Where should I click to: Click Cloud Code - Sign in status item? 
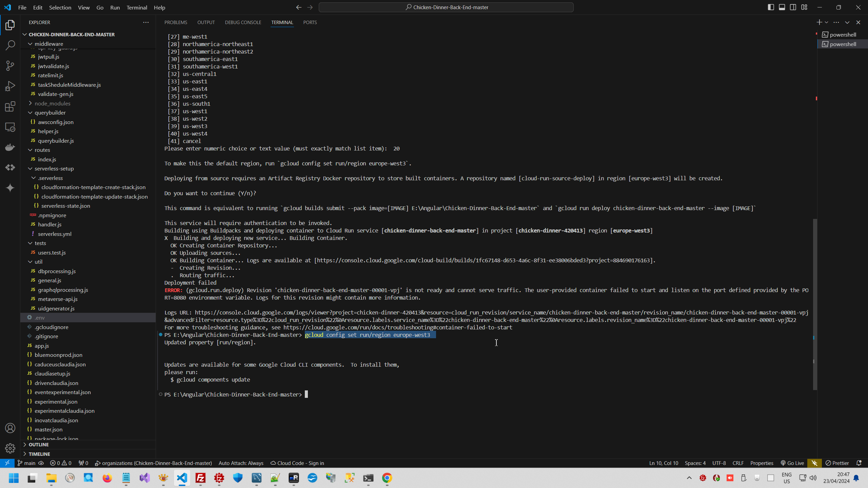coord(297,463)
